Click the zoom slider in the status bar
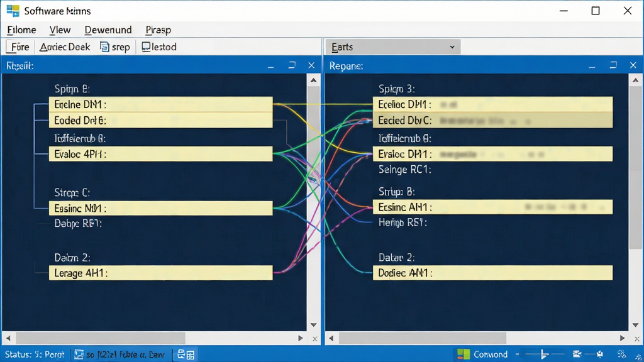 coord(544,354)
